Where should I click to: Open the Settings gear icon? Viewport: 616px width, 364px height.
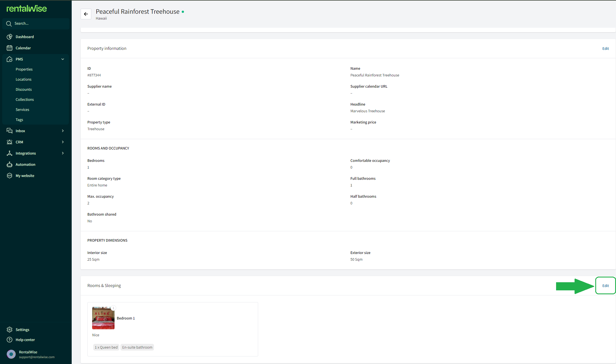pos(10,330)
